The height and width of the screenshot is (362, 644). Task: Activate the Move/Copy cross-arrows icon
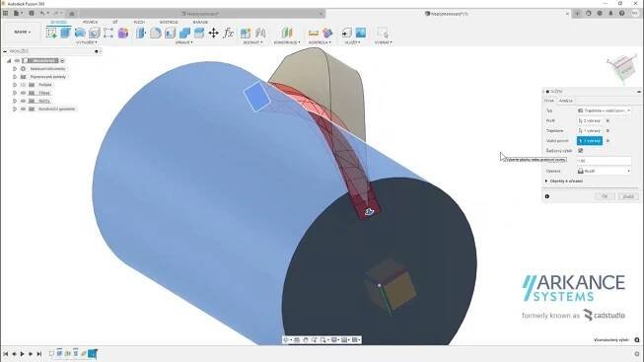[214, 33]
